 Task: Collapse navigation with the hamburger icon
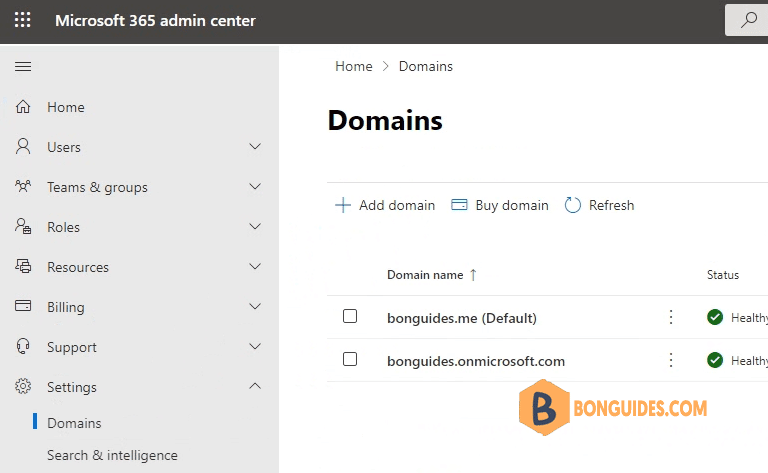tap(23, 66)
